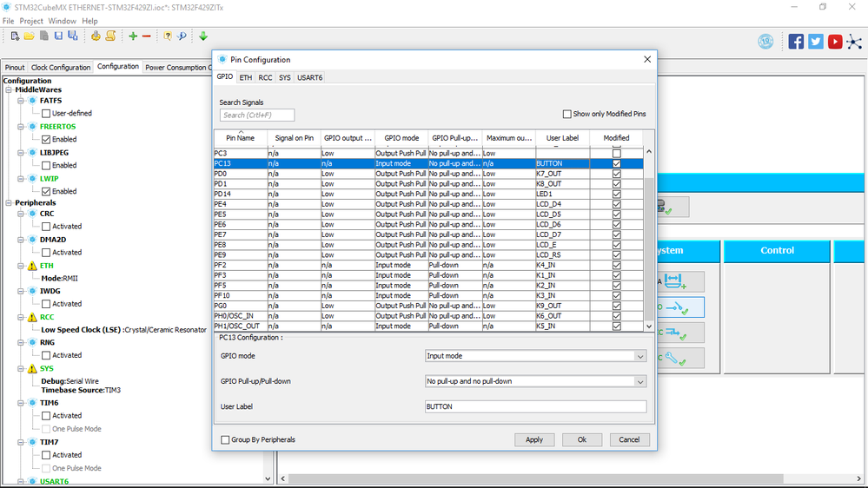Collapse the MiddleWares tree node
This screenshot has width=868, height=488.
tap(9, 89)
